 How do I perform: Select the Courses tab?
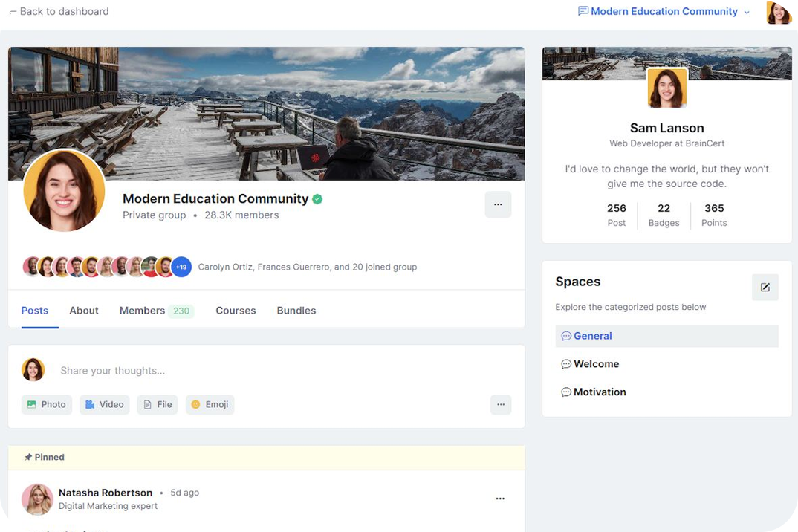[x=236, y=311]
